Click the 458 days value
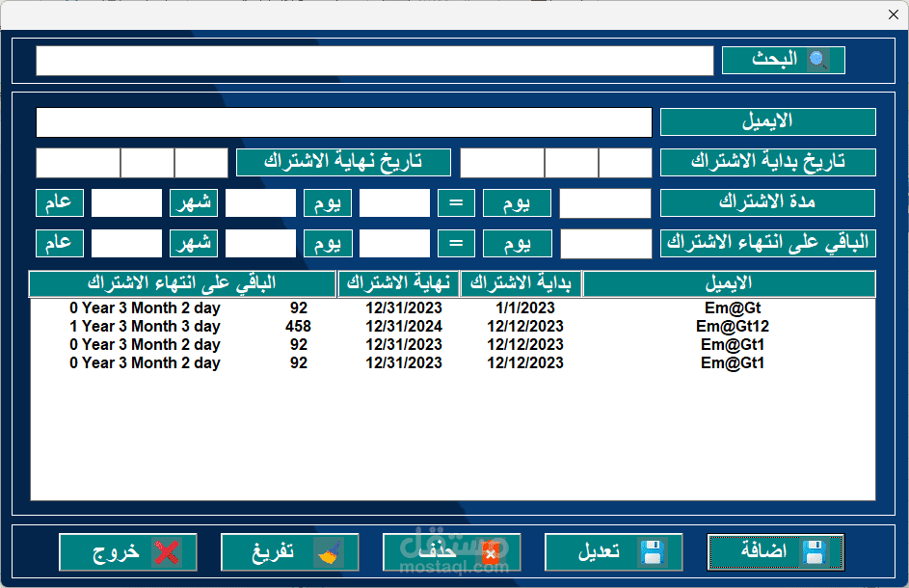Screen dimensions: 909x588 298,327
